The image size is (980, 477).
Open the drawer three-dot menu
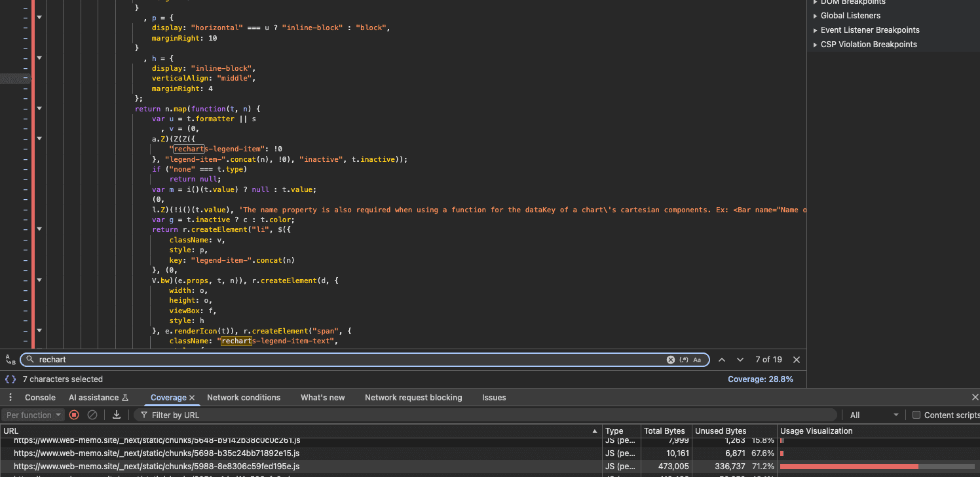coord(10,398)
